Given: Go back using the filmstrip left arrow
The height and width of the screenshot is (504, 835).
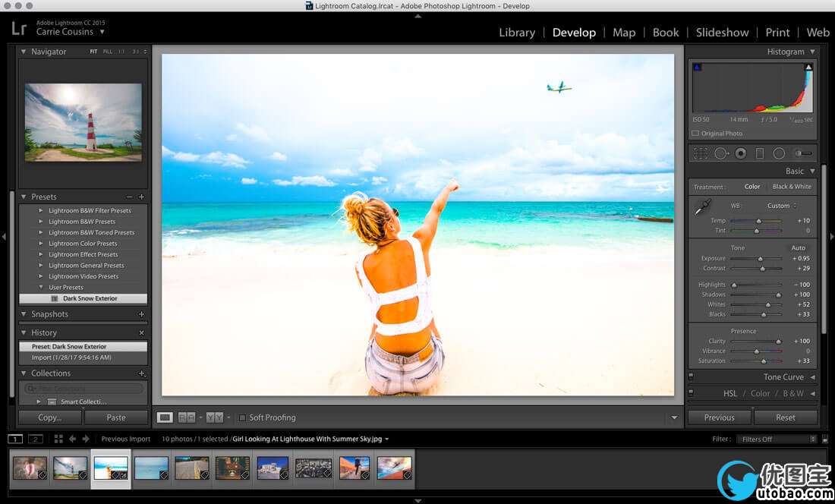Looking at the screenshot, I should [x=72, y=439].
